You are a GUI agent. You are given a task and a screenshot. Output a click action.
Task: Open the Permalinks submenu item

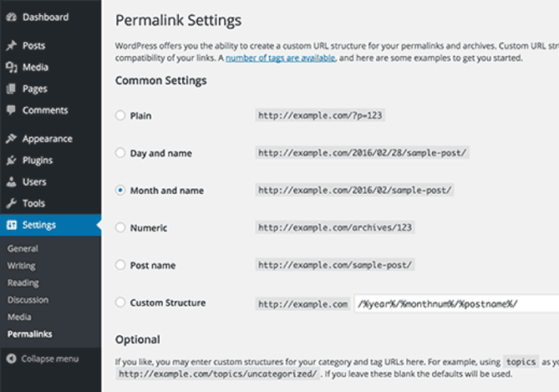(30, 334)
